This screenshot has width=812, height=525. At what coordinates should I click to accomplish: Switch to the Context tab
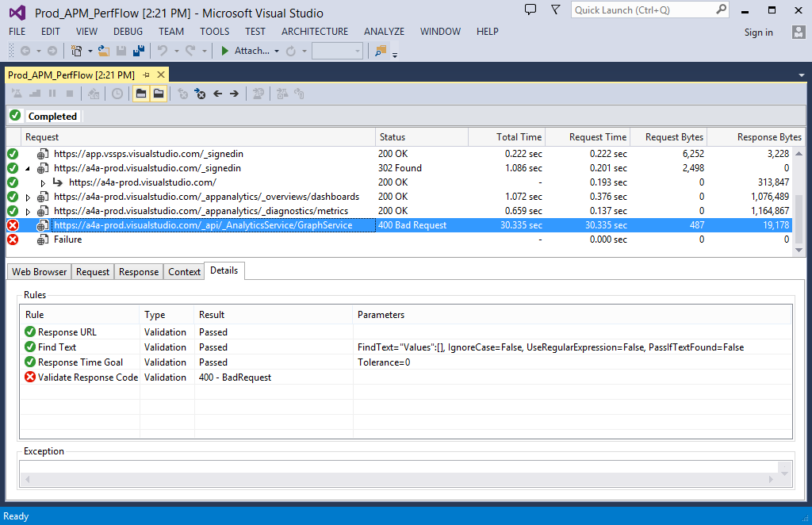click(x=184, y=272)
